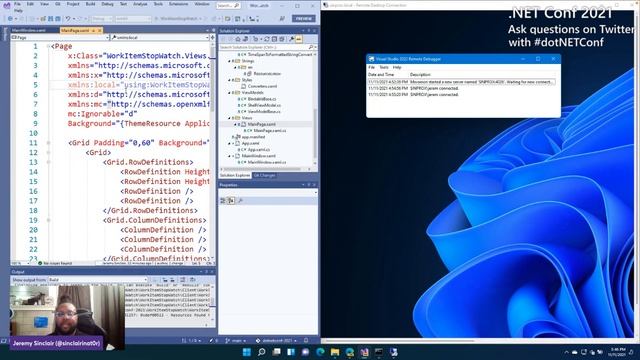
Task: Click notifications bell in Visual Studio status bar
Action: 306,340
